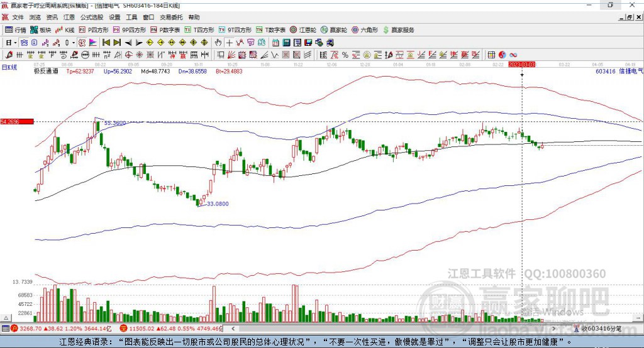The height and width of the screenshot is (348, 644).
Task: Click horizontal scrollbar right arrow
Action: coord(553,329)
